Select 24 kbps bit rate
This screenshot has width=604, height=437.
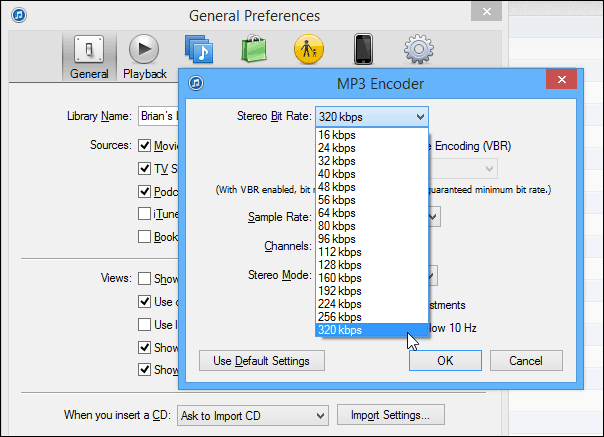(372, 148)
